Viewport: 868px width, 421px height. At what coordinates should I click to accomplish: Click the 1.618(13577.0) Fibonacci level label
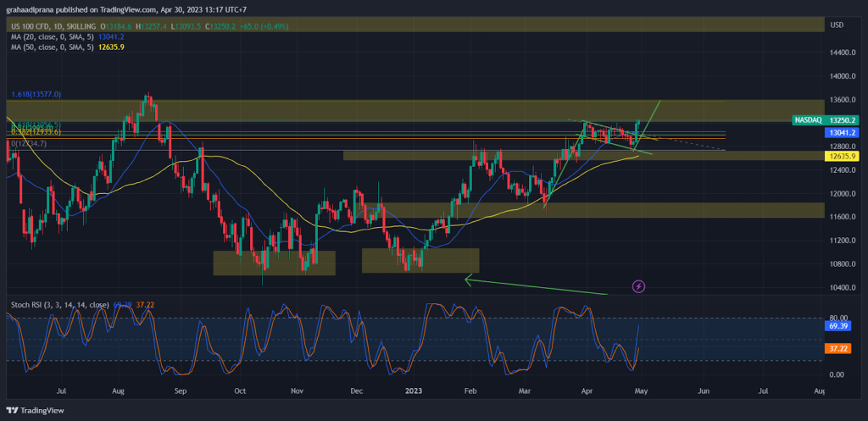click(36, 95)
